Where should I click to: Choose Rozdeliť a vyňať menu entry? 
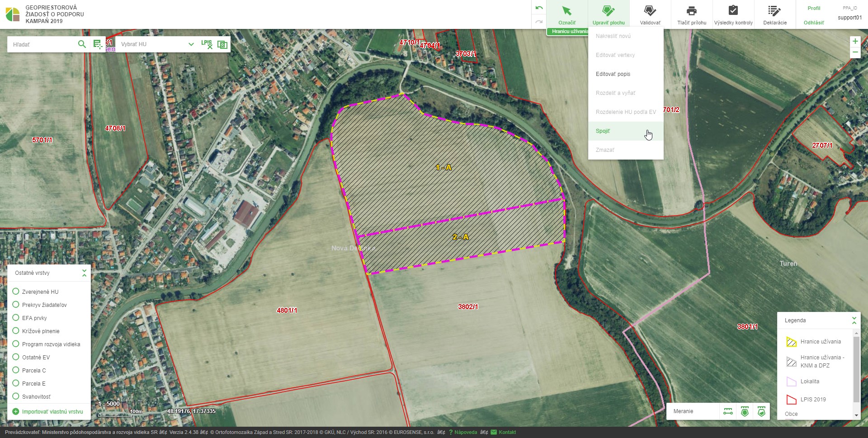[626, 93]
